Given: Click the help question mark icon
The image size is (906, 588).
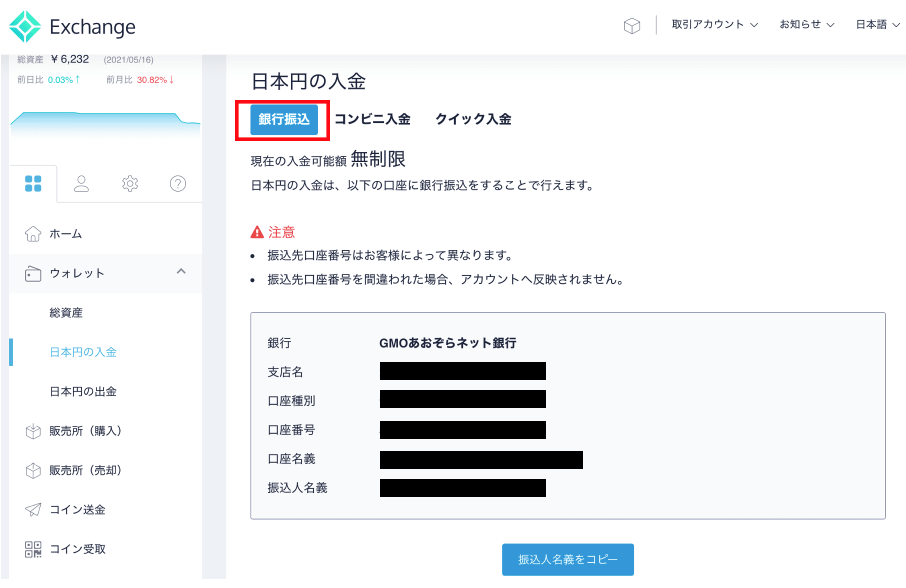Looking at the screenshot, I should (177, 183).
